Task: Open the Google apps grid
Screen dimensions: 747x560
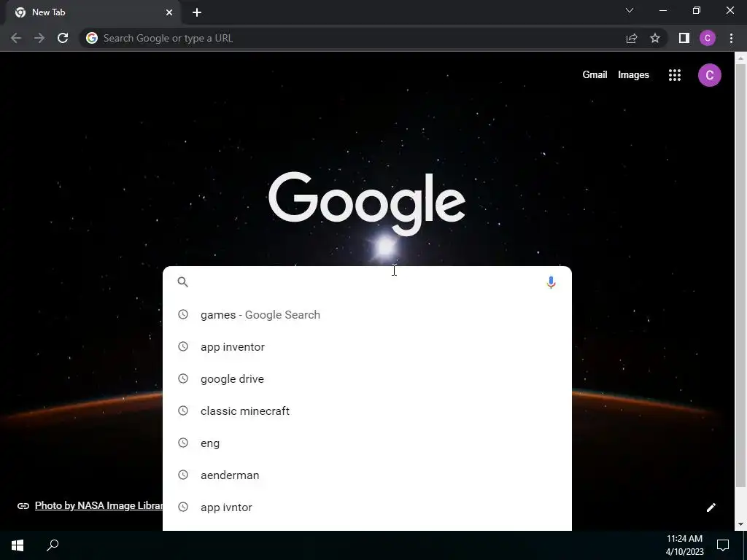Action: pyautogui.click(x=675, y=75)
